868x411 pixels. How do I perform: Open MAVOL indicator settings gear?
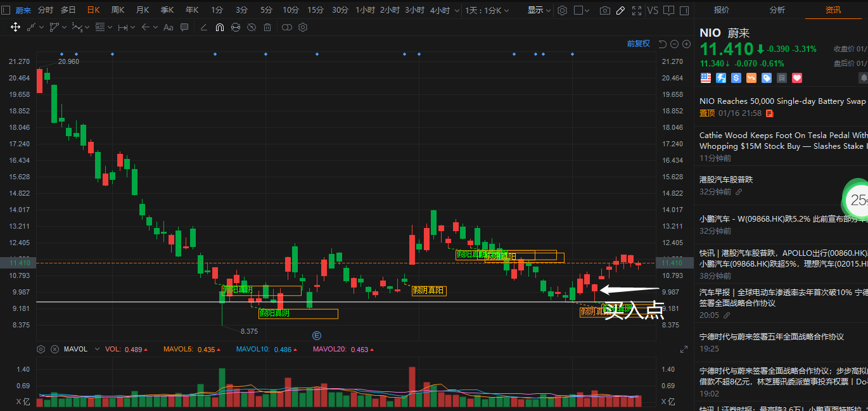(x=41, y=349)
